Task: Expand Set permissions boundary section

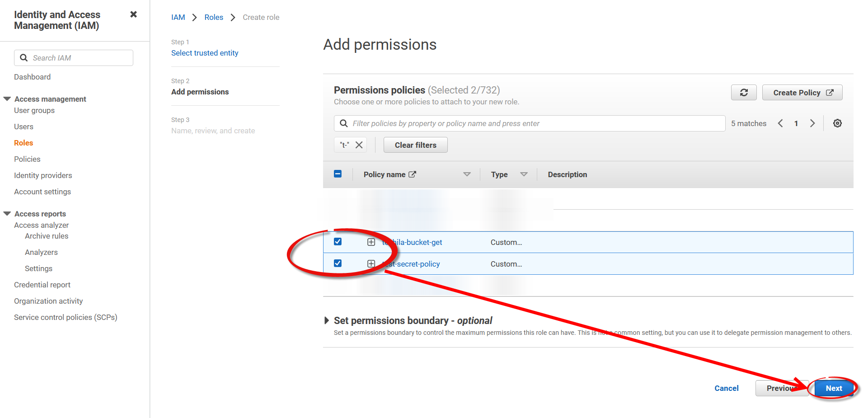Action: (327, 320)
